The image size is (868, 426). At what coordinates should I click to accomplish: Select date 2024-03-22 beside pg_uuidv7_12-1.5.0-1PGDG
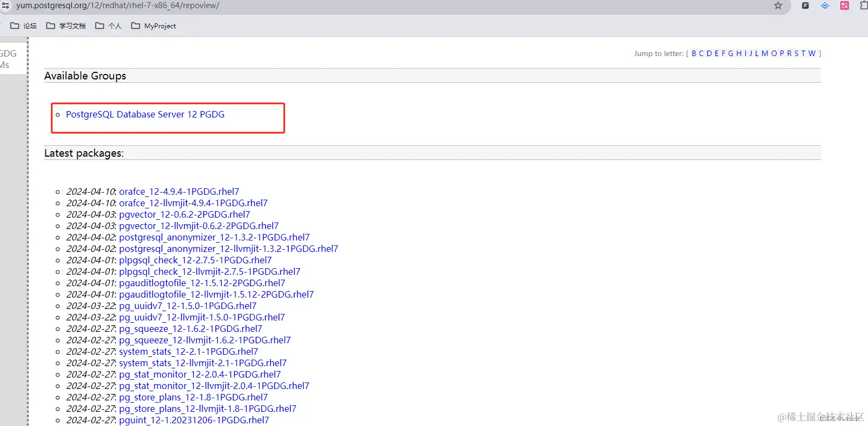pos(90,306)
